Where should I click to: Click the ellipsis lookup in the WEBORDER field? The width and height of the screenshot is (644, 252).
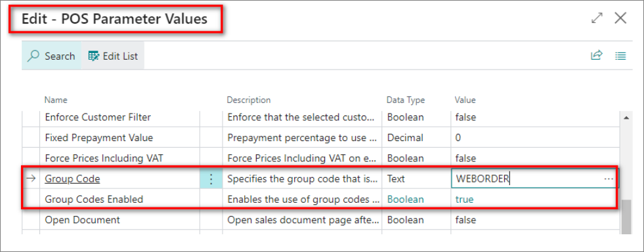click(609, 179)
